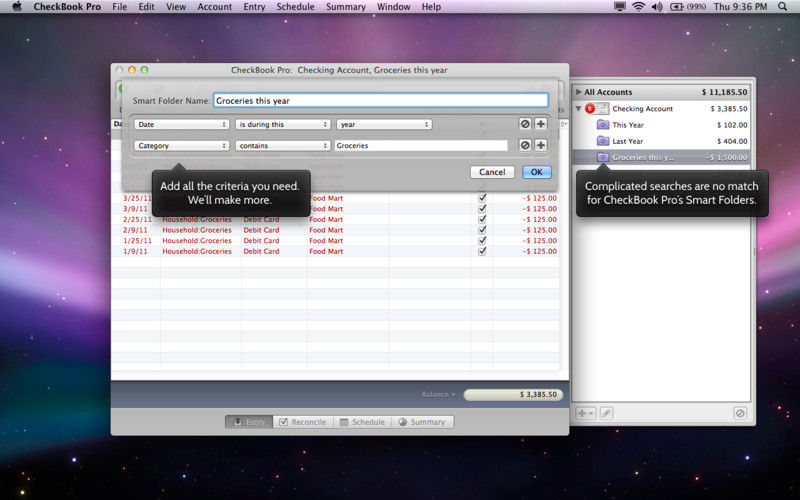
Task: Toggle cleared checkbox for 1/25/11 entry
Action: click(482, 240)
